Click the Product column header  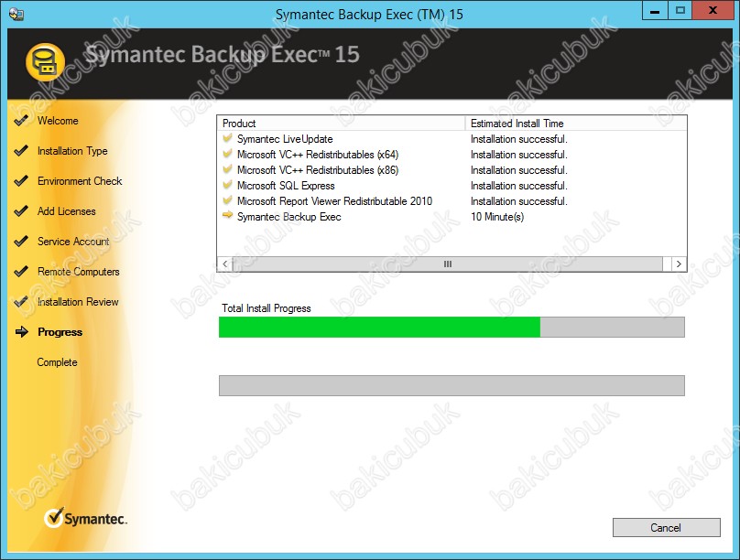tap(342, 124)
